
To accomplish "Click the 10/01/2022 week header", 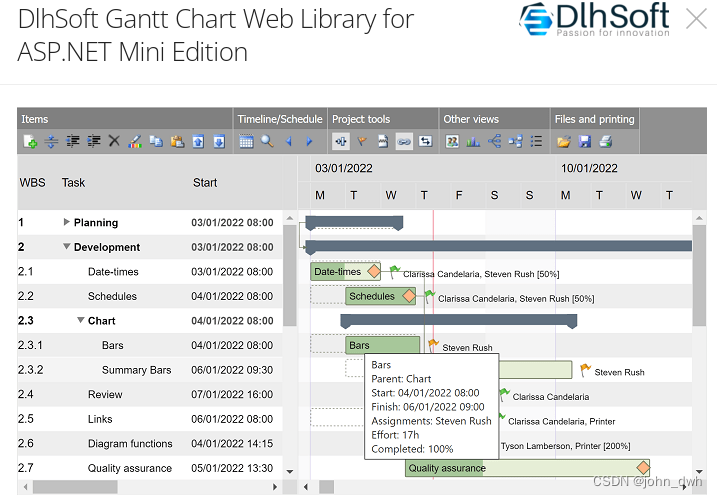I will pyautogui.click(x=589, y=168).
